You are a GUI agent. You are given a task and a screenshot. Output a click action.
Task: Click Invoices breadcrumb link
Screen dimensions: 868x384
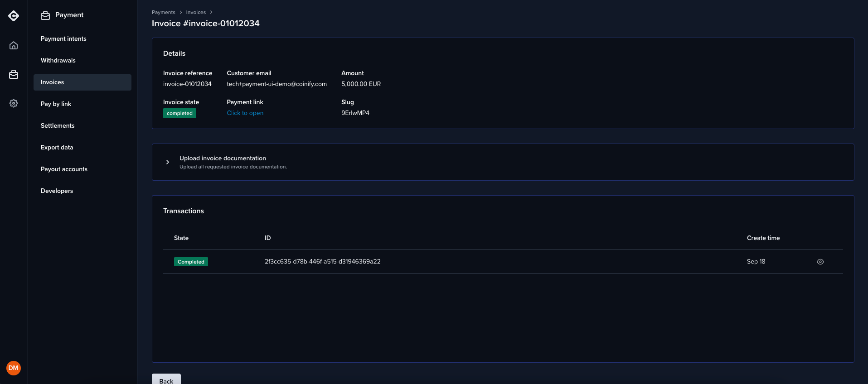point(196,13)
